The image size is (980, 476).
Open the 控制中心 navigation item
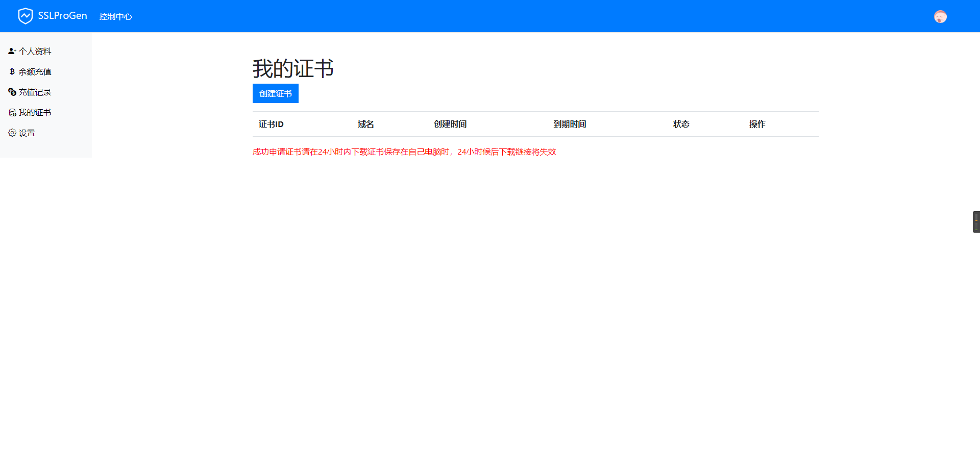115,16
